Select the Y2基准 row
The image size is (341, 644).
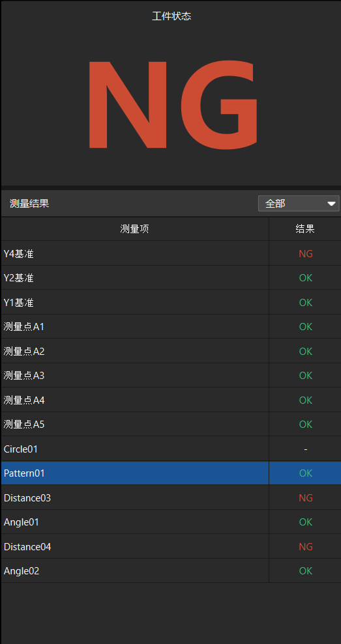coord(171,277)
